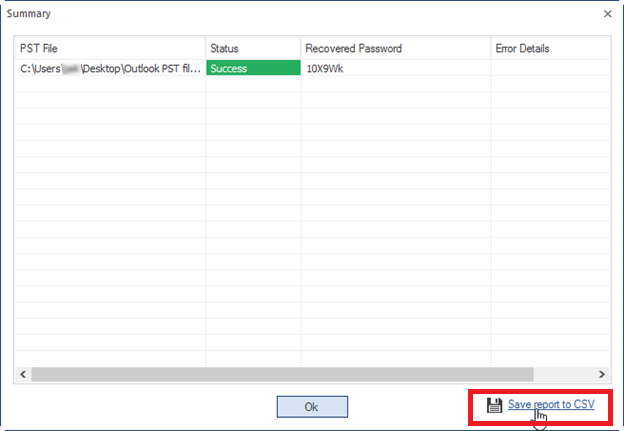Select the green Success status cell

[253, 68]
